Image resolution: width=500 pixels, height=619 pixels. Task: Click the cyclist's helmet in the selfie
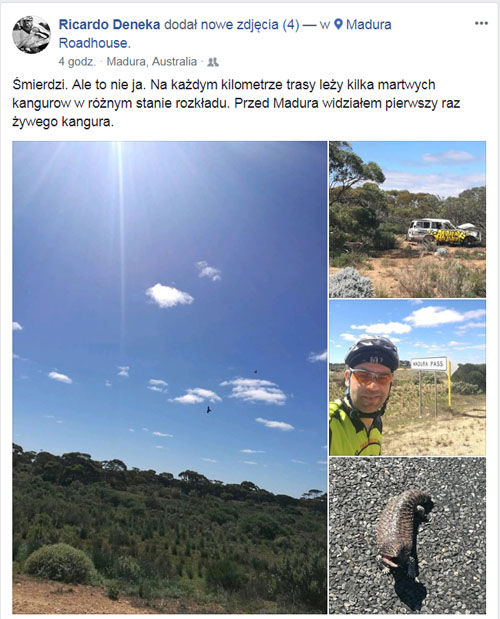tap(372, 353)
